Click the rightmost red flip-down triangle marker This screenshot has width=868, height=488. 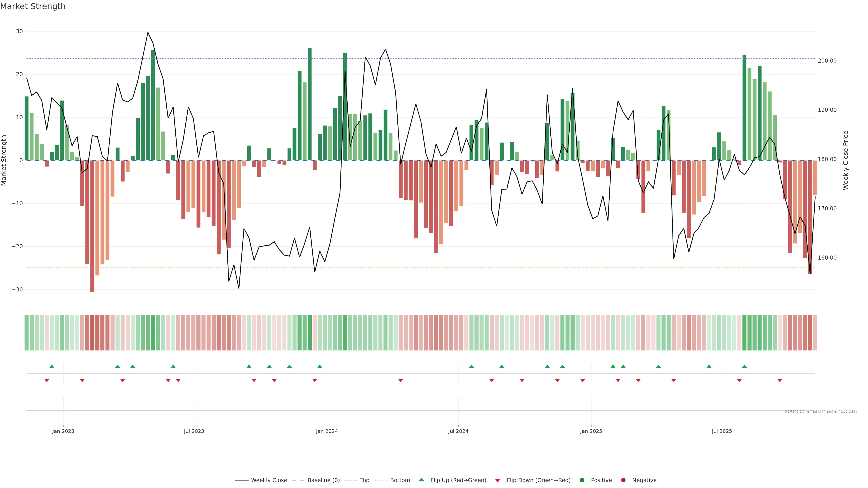point(780,380)
